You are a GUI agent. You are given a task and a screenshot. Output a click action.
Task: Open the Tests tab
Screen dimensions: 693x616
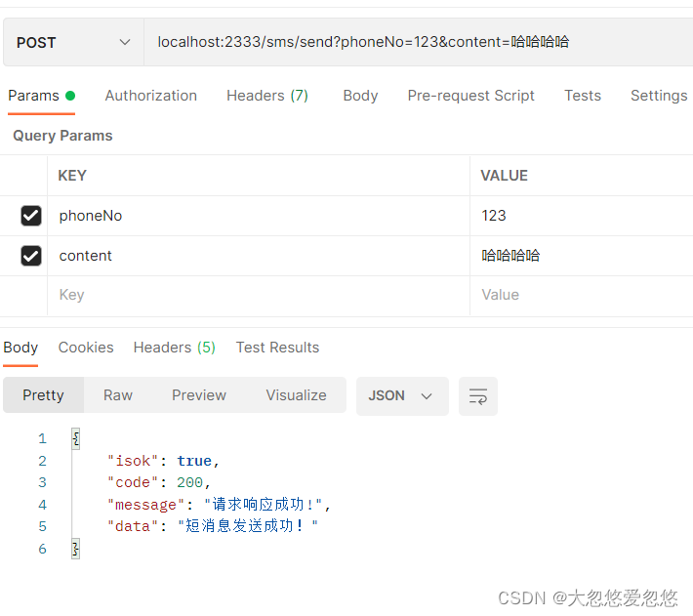tap(583, 96)
